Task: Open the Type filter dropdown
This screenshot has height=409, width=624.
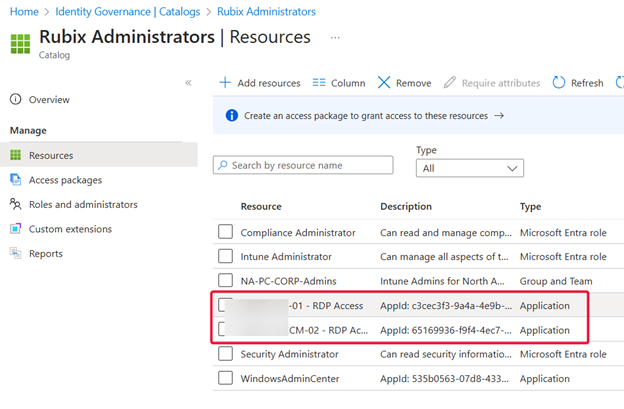Action: coord(470,168)
